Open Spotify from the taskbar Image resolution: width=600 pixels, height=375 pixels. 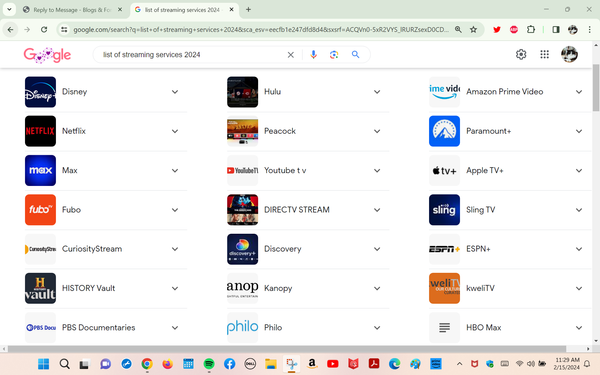[x=209, y=364]
